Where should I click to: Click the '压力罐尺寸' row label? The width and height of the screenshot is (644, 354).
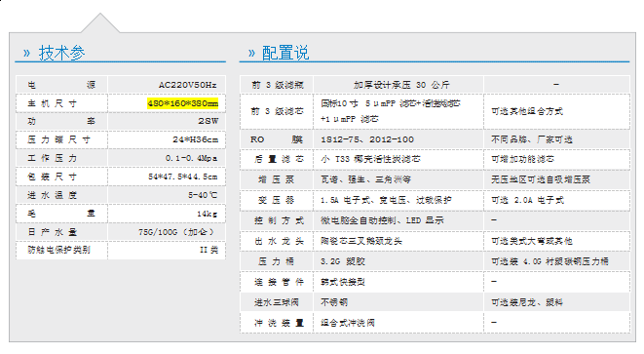[58, 139]
